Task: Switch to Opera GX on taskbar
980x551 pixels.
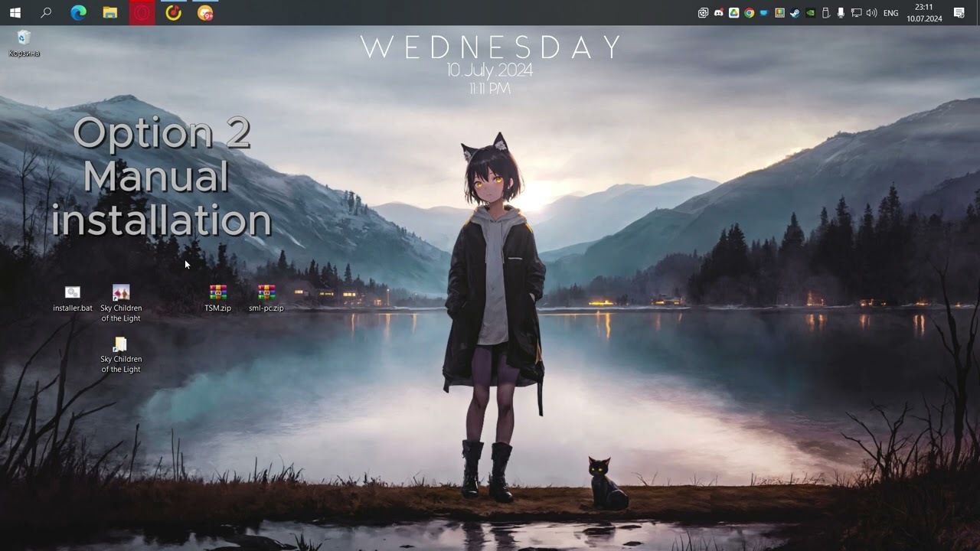Action: coord(142,13)
